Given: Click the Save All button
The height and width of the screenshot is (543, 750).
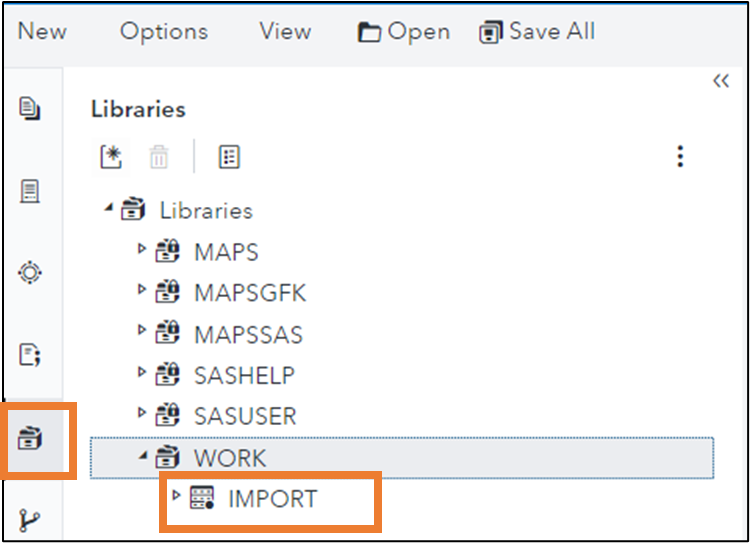Looking at the screenshot, I should coord(537,32).
